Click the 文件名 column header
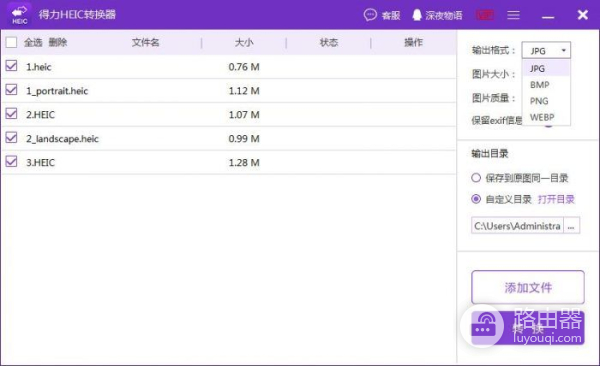Screen dimensions: 600x366 (x=145, y=42)
